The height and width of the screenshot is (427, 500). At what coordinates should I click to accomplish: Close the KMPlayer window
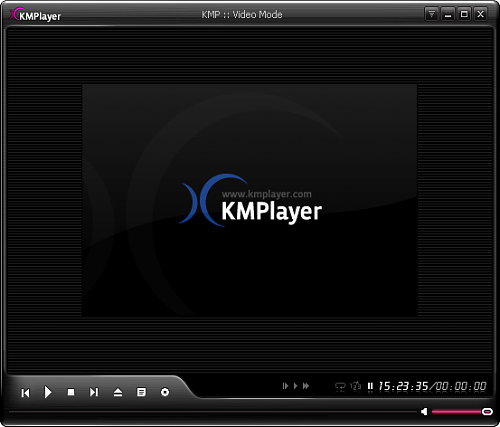[x=480, y=14]
